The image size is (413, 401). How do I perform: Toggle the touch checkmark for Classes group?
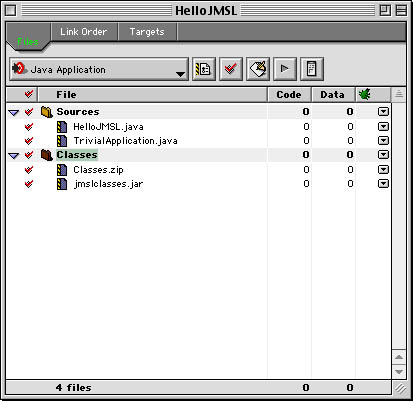[29, 155]
